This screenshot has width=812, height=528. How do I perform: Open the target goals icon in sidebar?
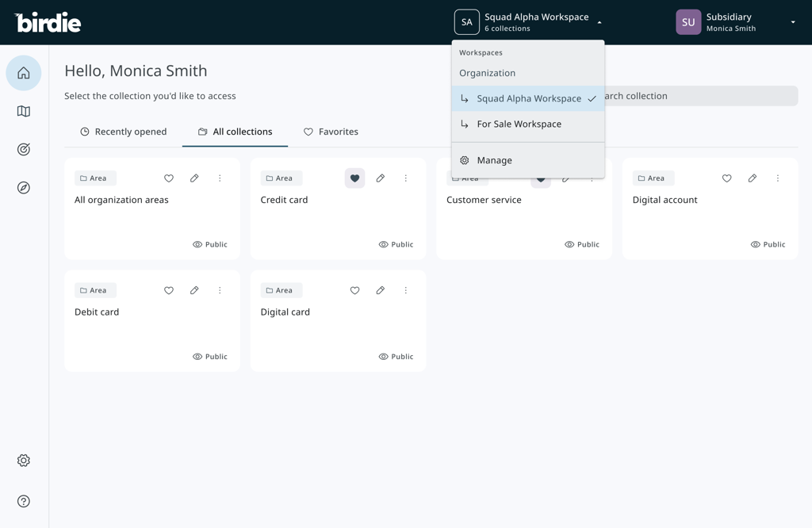24,150
